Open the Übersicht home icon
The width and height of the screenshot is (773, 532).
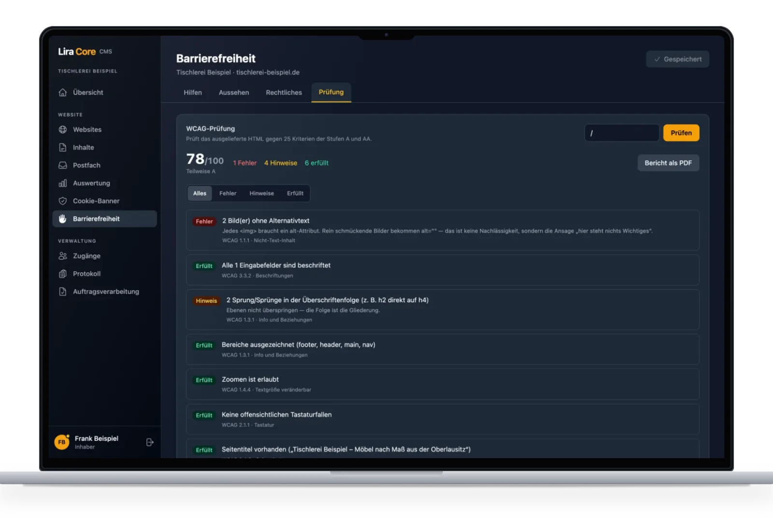coord(63,92)
